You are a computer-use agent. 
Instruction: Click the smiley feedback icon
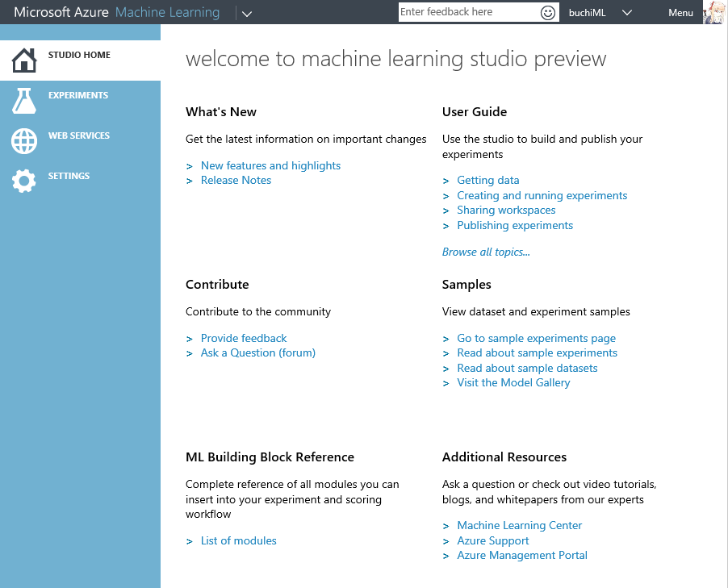coord(548,13)
